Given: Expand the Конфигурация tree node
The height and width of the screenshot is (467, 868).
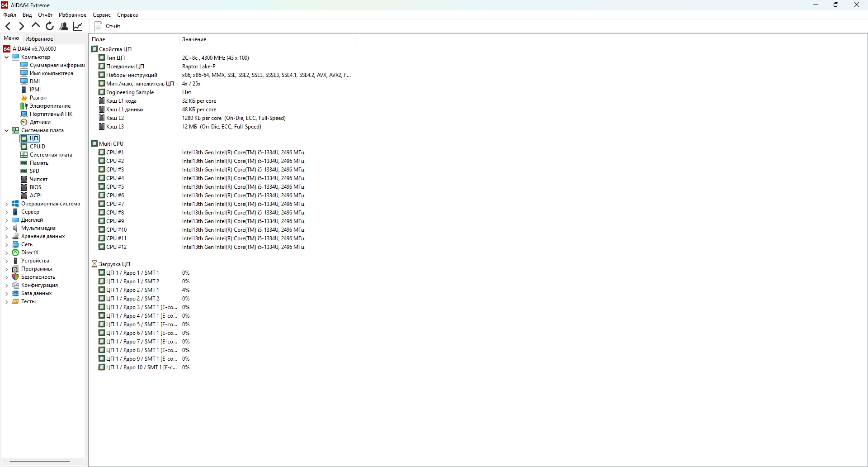Looking at the screenshot, I should point(6,285).
